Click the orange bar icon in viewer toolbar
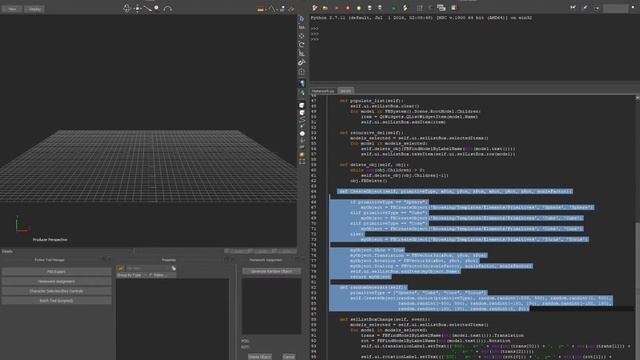Viewport: 640px width, 360px height. (260, 9)
